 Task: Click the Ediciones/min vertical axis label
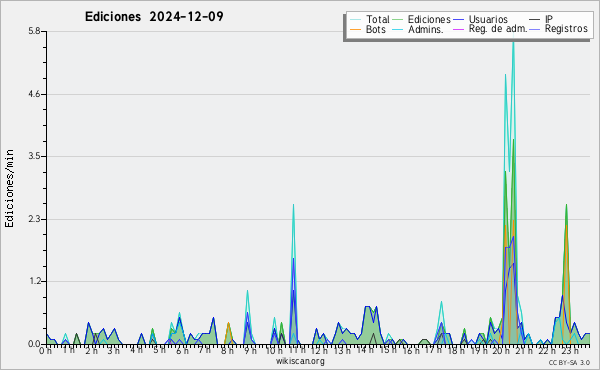(9, 188)
